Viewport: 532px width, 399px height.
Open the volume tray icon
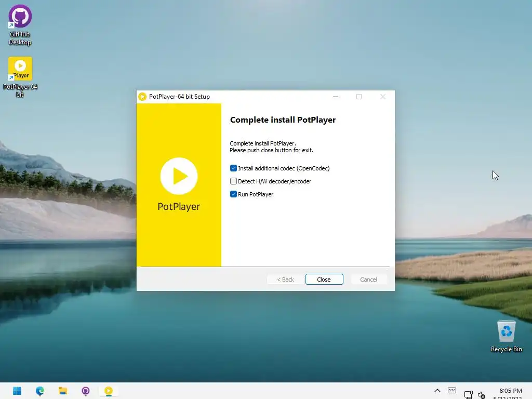point(482,395)
